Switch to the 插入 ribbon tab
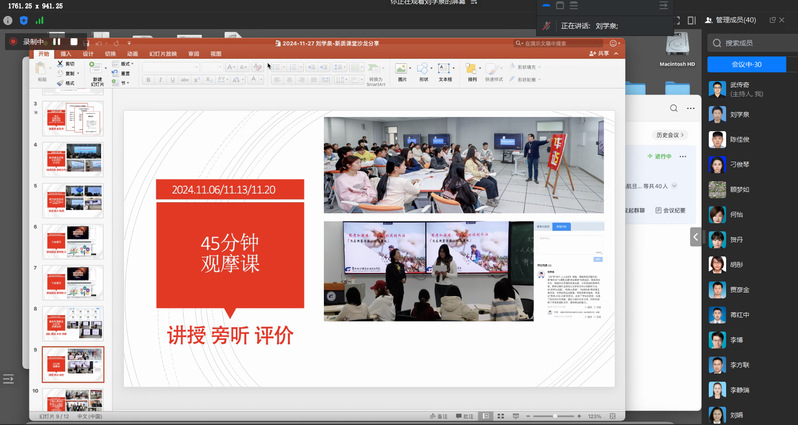Screen dimensions: 798x425 coord(66,53)
